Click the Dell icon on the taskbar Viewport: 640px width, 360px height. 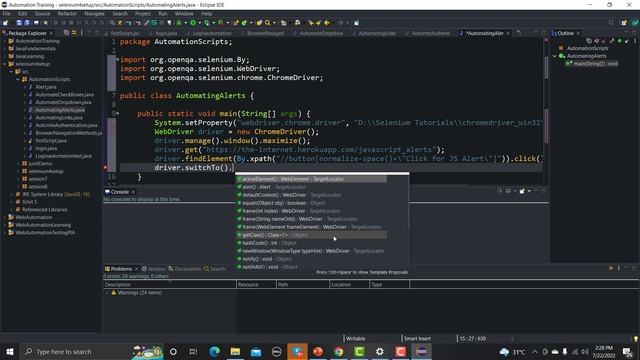276,351
